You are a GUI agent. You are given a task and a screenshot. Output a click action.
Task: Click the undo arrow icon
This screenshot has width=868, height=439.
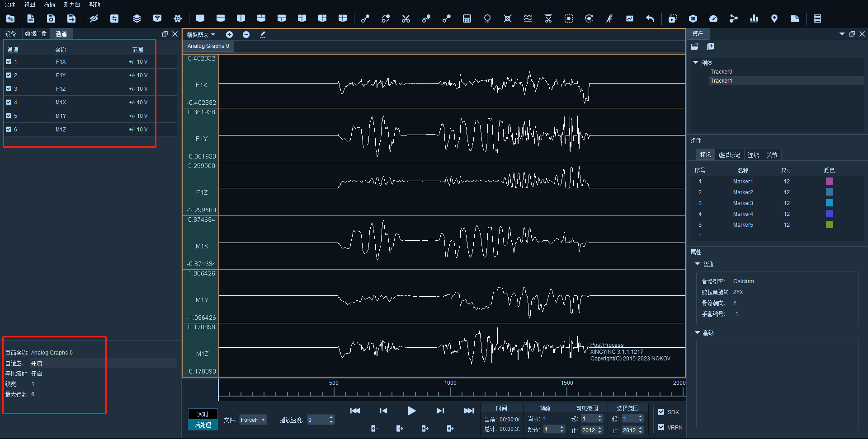tap(650, 19)
